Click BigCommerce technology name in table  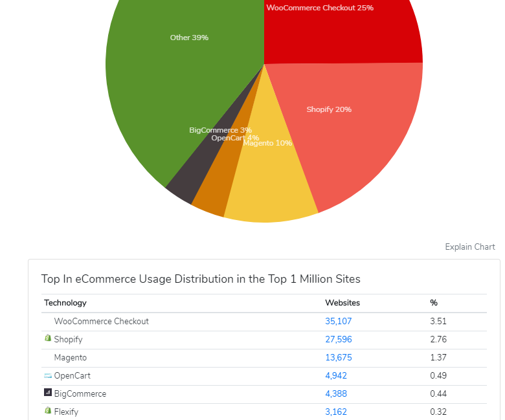[80, 394]
